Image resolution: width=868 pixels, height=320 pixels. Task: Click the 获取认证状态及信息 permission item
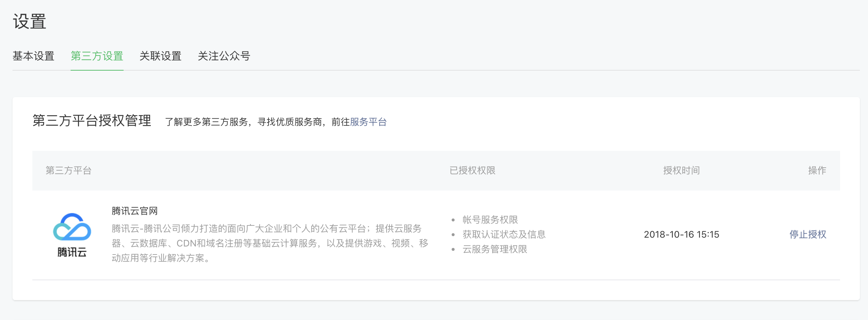[x=504, y=234]
